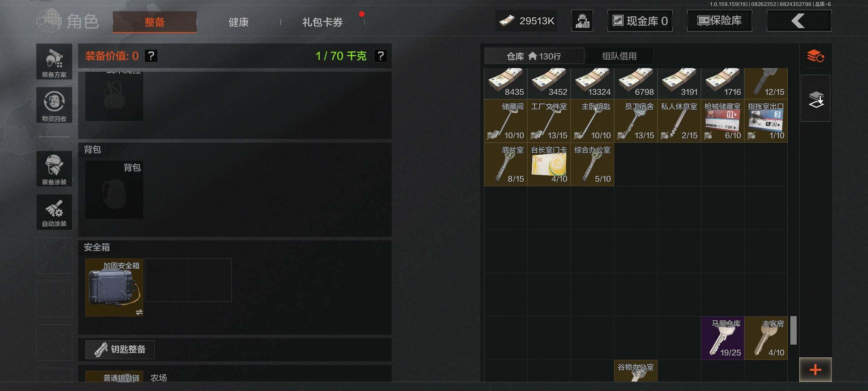The height and width of the screenshot is (391, 868).
Task: Click the orange stack refresh sort icon
Action: click(816, 56)
